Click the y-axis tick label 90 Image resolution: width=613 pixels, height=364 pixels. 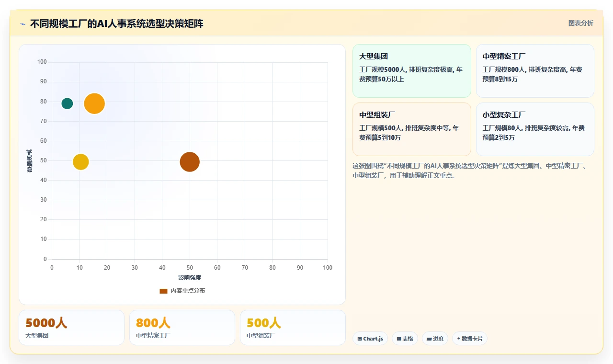pos(44,81)
